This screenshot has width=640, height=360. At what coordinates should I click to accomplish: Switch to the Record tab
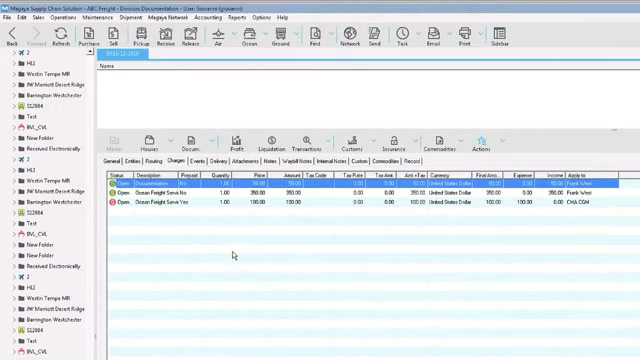coord(412,161)
